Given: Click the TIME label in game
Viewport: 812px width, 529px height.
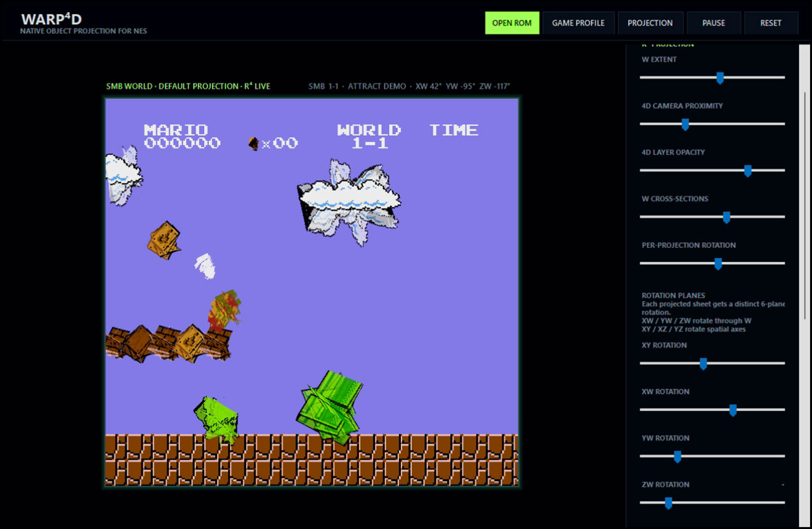Looking at the screenshot, I should pos(454,130).
